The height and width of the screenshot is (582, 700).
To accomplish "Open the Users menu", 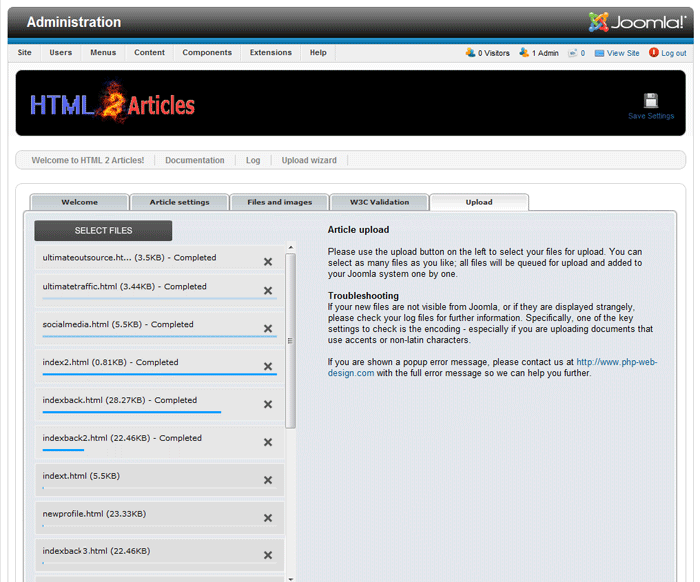I will pos(61,53).
